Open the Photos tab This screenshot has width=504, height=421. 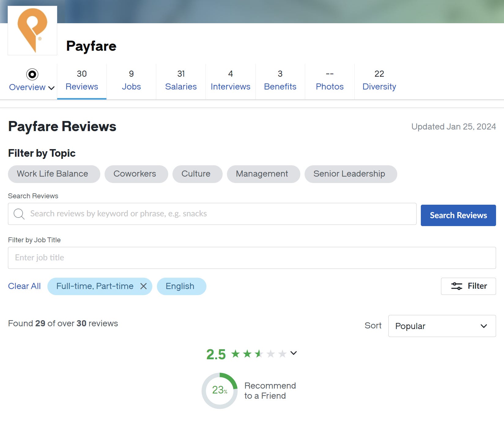click(x=330, y=81)
